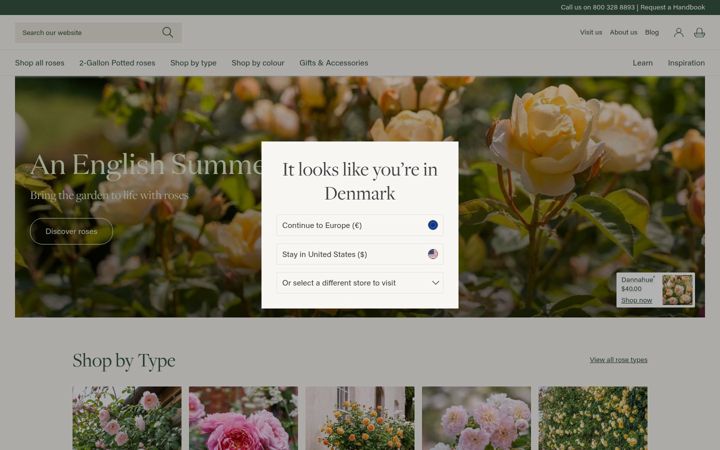The height and width of the screenshot is (450, 720).
Task: Open the user account icon
Action: (678, 33)
